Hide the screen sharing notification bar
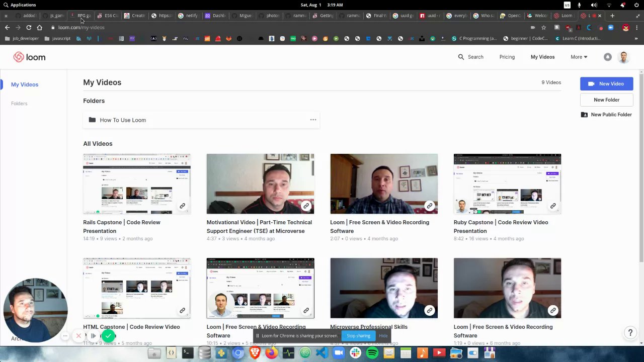The height and width of the screenshot is (362, 644). [383, 336]
